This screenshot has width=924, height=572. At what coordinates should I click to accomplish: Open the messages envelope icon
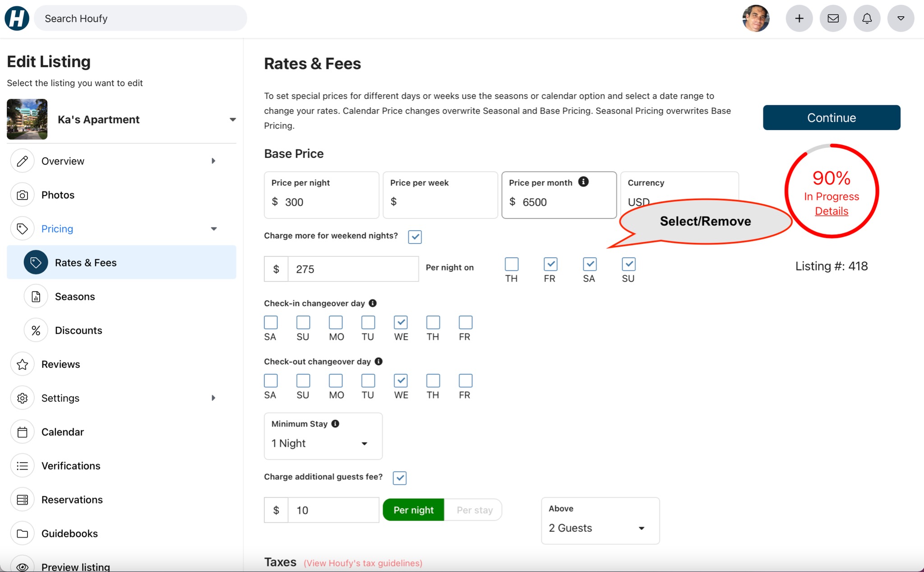(x=833, y=19)
